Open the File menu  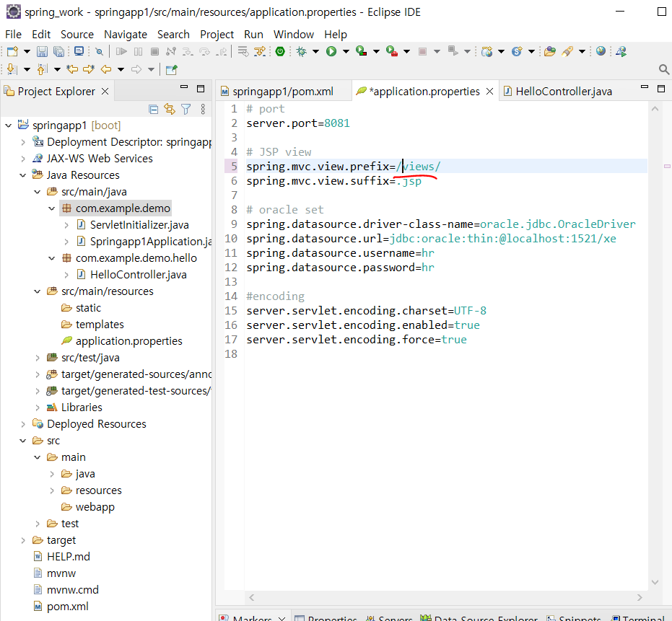click(13, 35)
